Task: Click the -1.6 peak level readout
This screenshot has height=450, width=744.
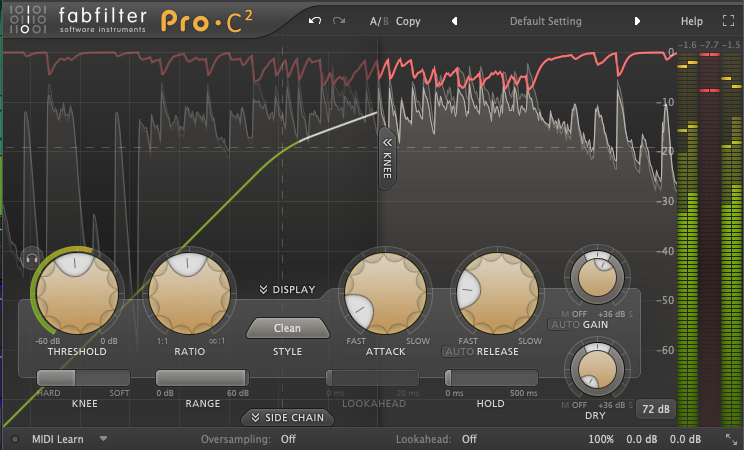Action: (687, 45)
